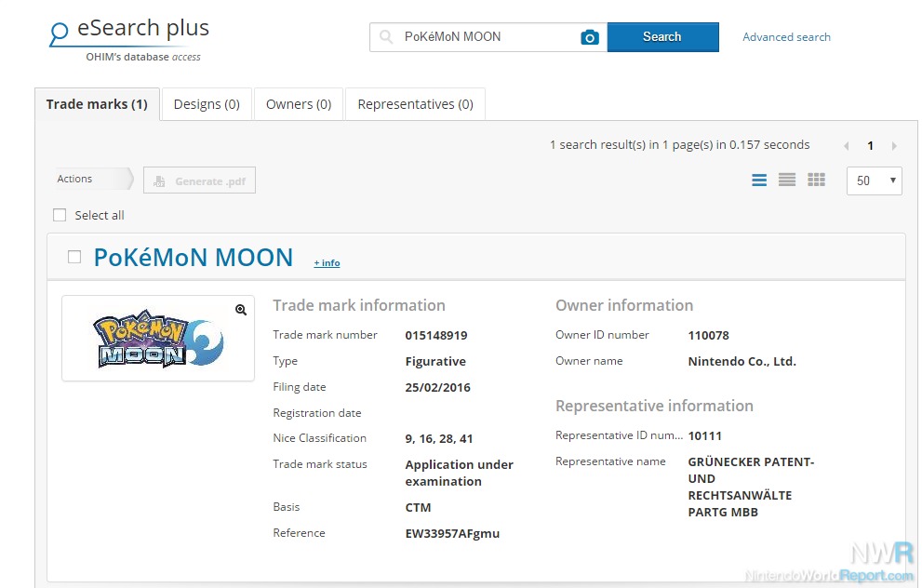
Task: Open the Designs (0) tab
Action: pyautogui.click(x=207, y=104)
